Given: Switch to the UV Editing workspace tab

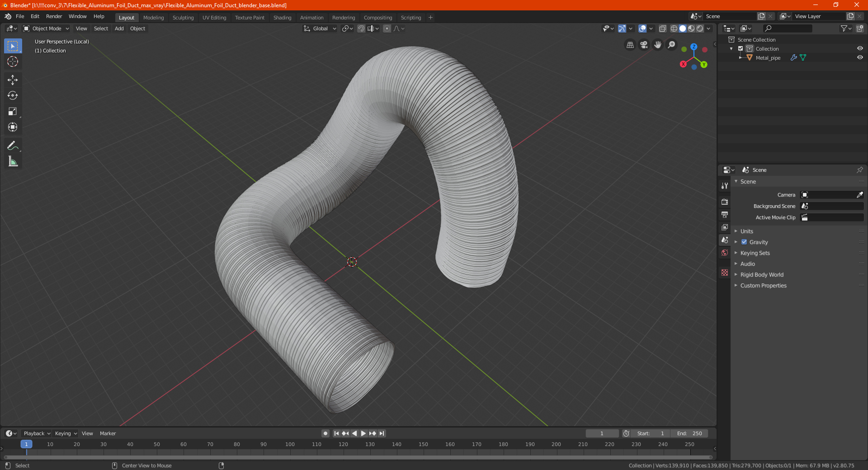Looking at the screenshot, I should (x=214, y=18).
